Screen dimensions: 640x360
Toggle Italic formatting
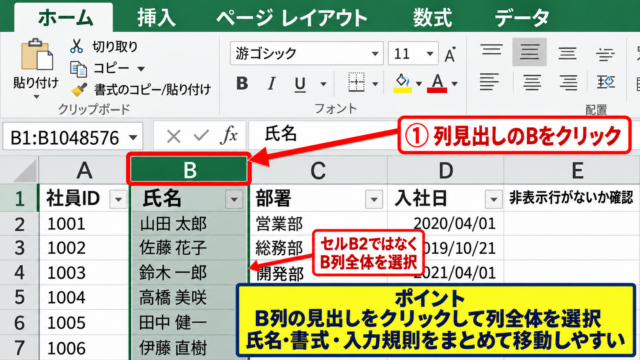[x=271, y=84]
